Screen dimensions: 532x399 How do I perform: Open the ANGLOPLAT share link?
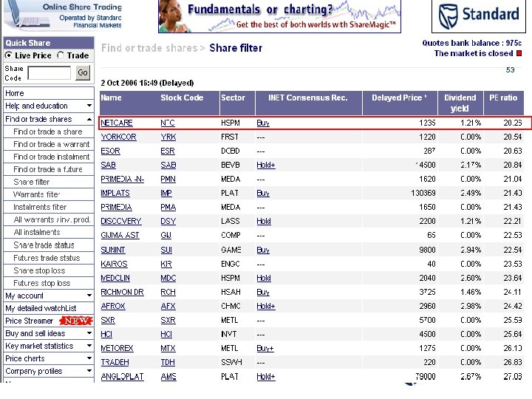click(122, 377)
